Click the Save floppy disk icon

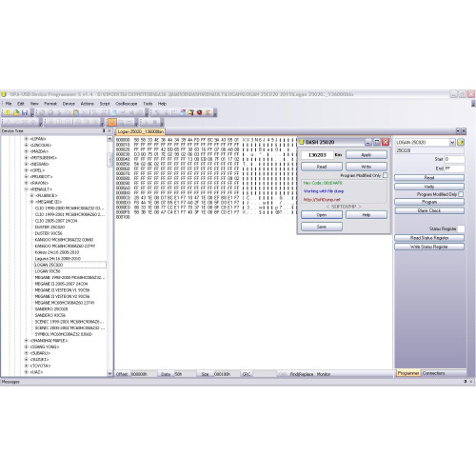tap(25, 112)
